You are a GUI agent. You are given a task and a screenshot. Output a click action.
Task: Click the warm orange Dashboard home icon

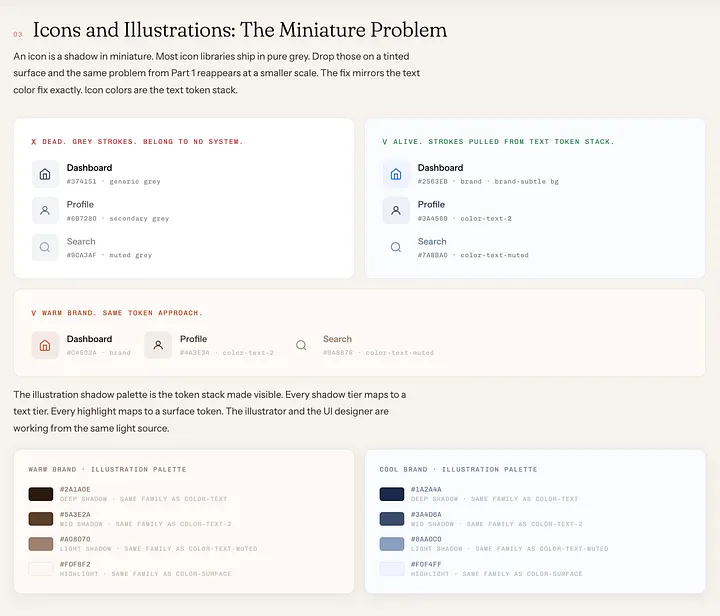pos(45,345)
